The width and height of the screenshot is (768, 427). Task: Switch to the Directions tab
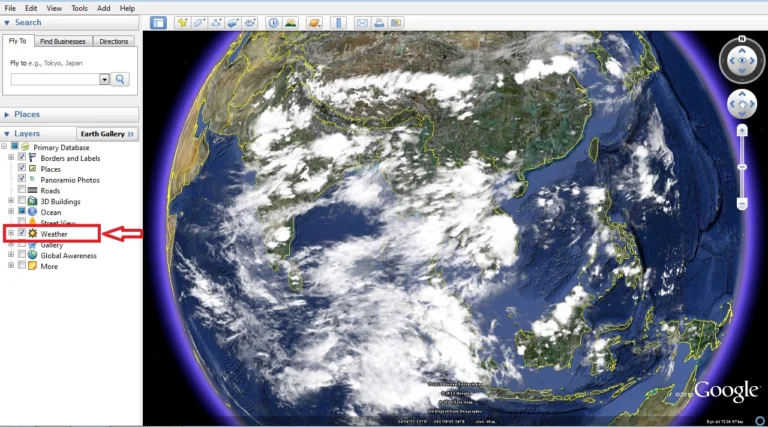(114, 42)
